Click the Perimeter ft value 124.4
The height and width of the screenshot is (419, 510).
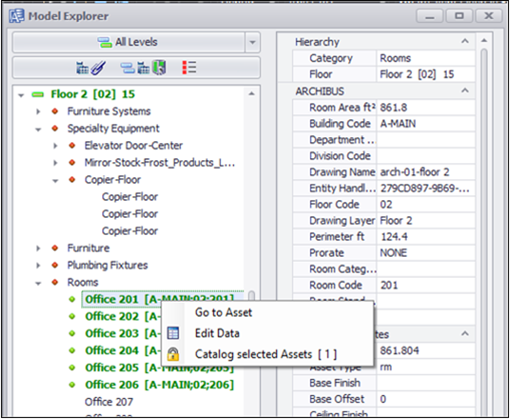click(394, 237)
